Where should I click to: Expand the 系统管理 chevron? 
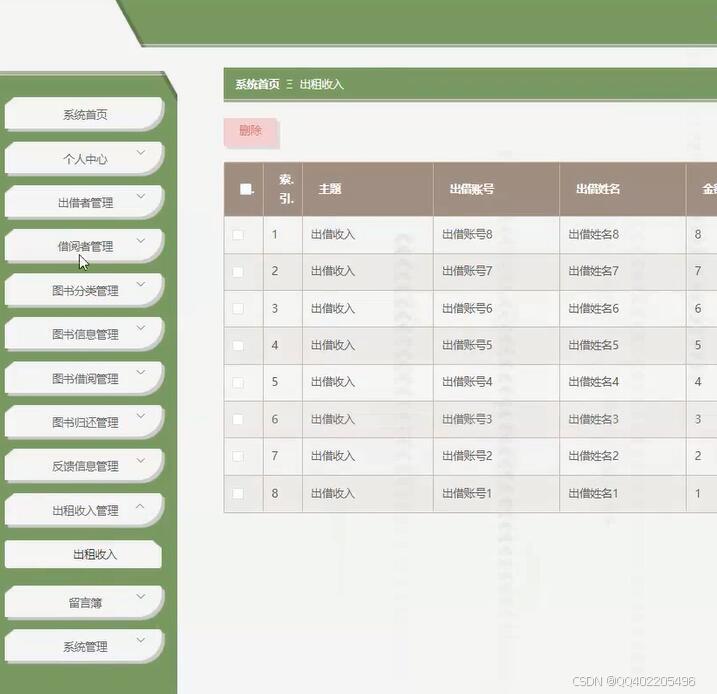(141, 640)
